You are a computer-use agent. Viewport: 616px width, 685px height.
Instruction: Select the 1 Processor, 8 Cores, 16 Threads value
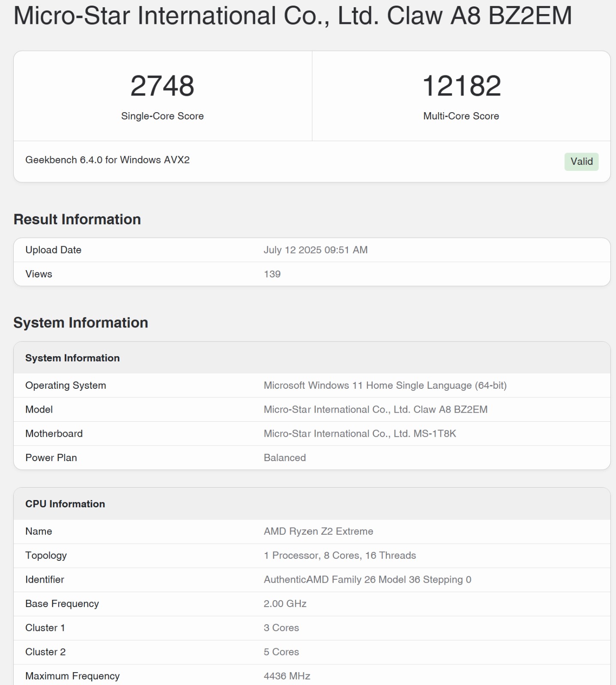click(340, 556)
